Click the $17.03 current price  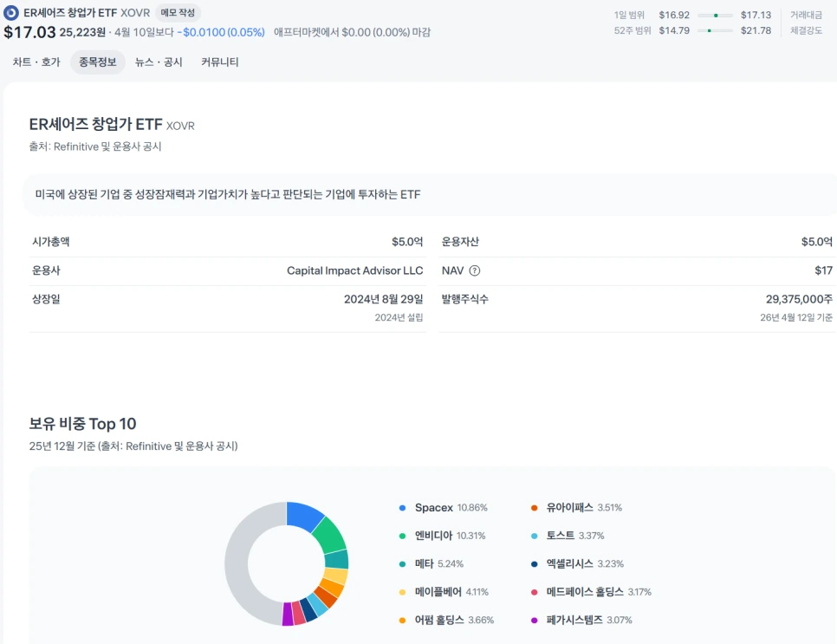[29, 32]
